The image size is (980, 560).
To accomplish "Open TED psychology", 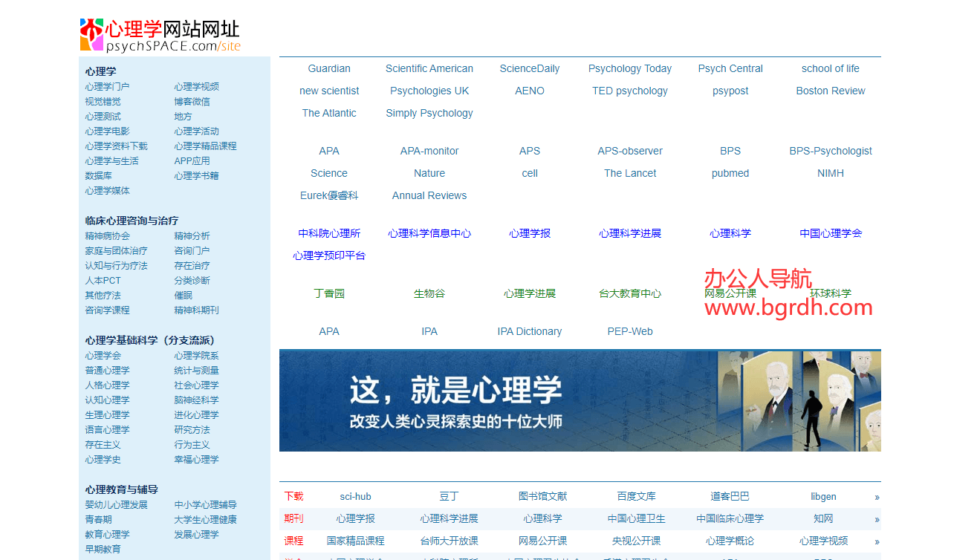I will pyautogui.click(x=630, y=91).
